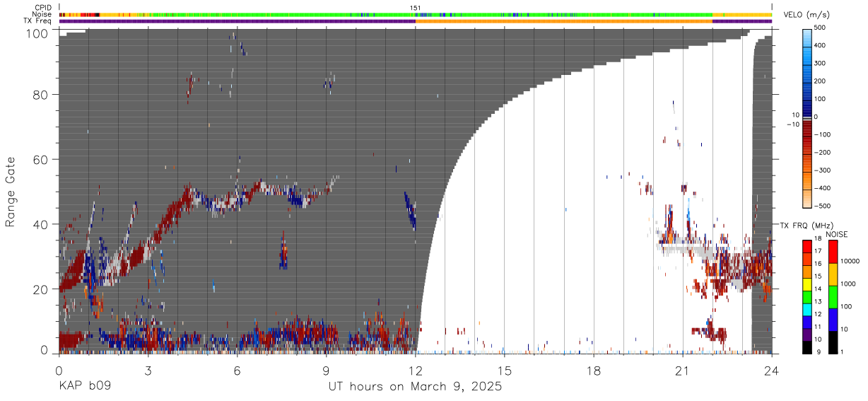This screenshot has width=868, height=401.
Task: Click the x-axis tick label 3
Action: pos(148,370)
